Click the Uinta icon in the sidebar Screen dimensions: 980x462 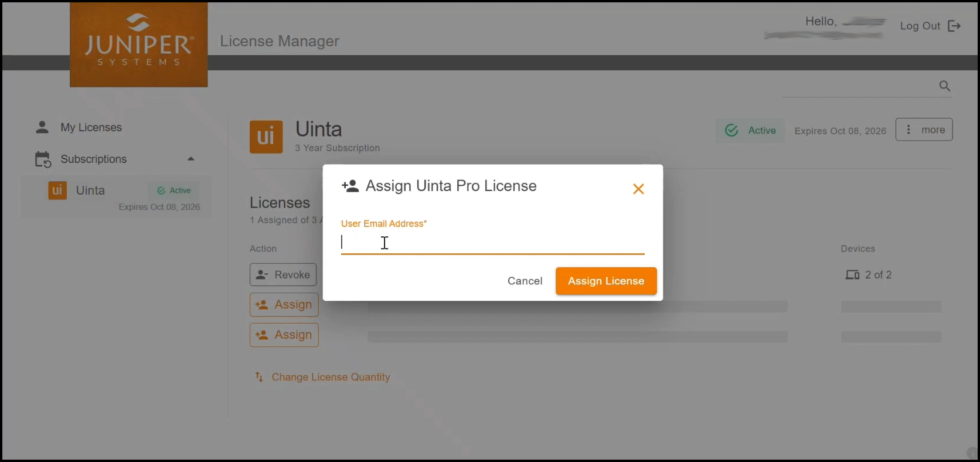pyautogui.click(x=57, y=191)
